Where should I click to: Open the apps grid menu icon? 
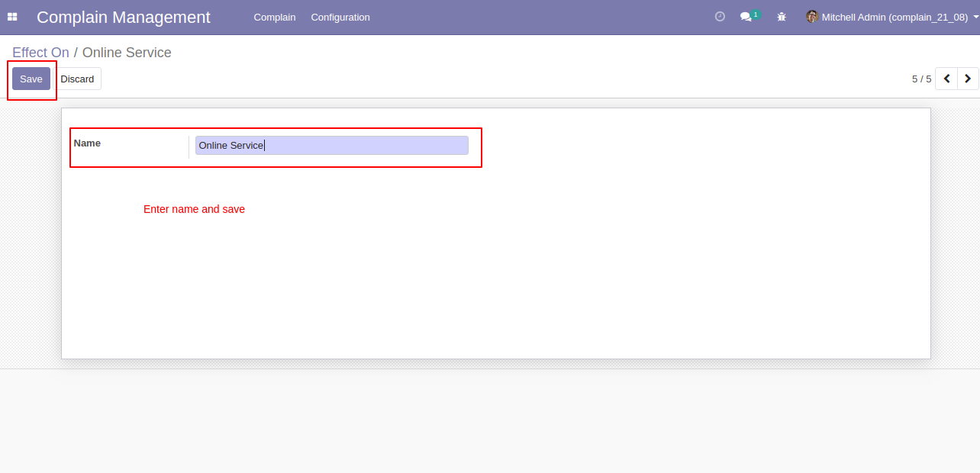click(x=12, y=17)
